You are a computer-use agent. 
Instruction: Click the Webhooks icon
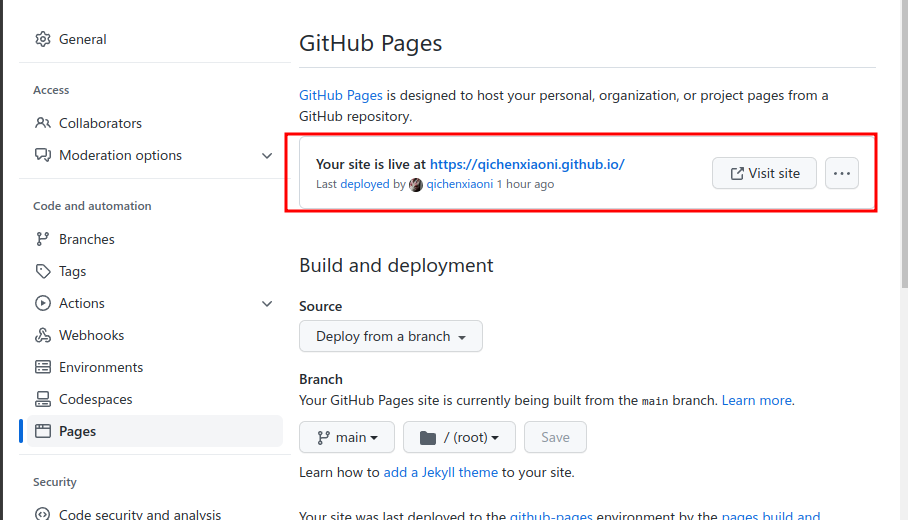(42, 335)
